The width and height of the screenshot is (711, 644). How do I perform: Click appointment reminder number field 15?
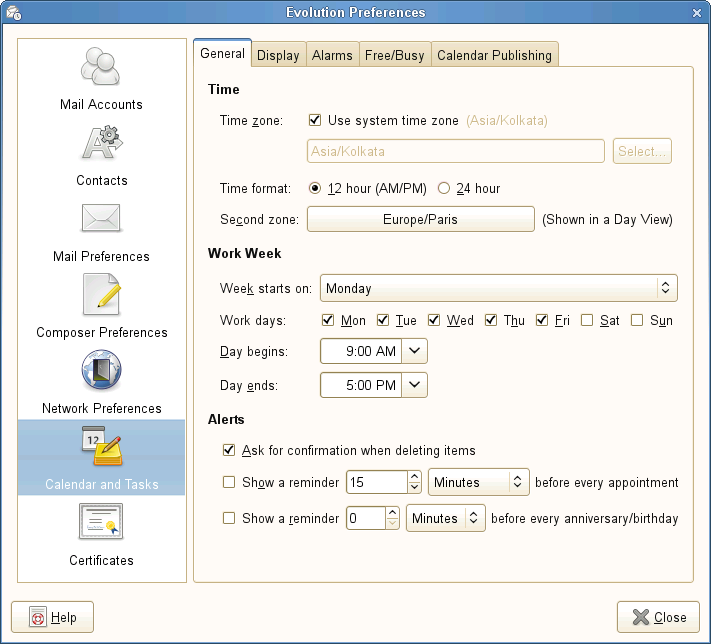(377, 482)
